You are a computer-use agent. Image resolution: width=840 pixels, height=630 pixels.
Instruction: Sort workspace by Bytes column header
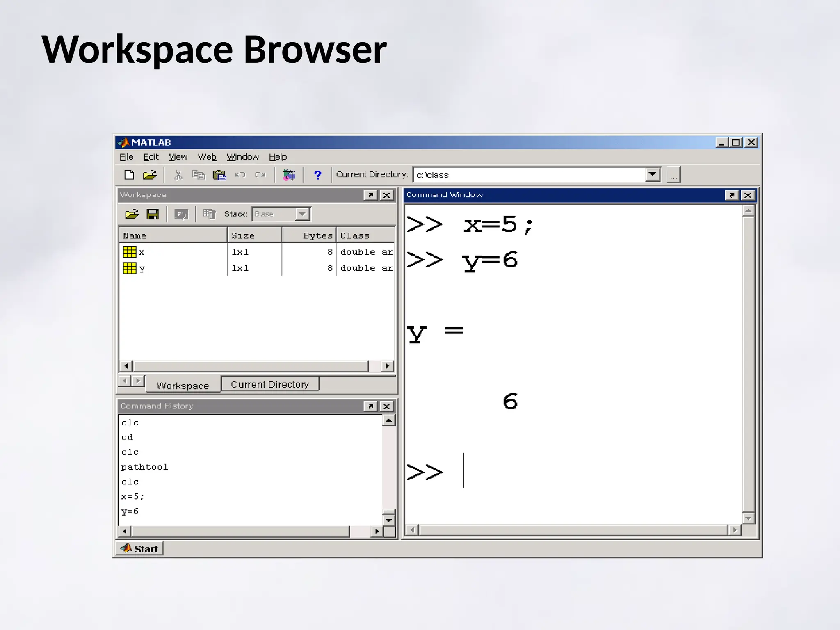point(309,235)
